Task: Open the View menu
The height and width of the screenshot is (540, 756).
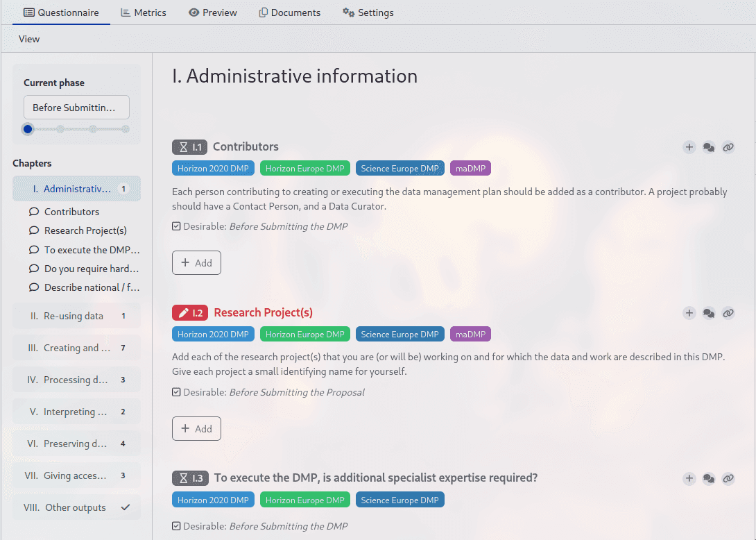Action: pyautogui.click(x=29, y=39)
